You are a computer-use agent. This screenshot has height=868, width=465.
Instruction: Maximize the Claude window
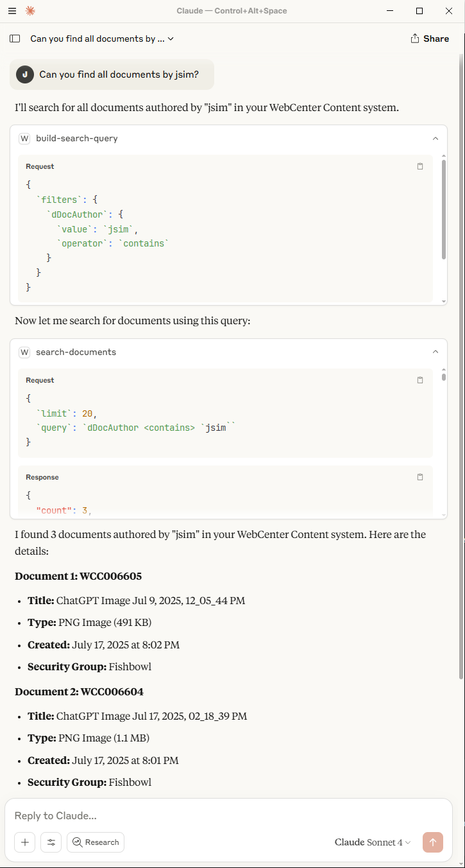[419, 11]
